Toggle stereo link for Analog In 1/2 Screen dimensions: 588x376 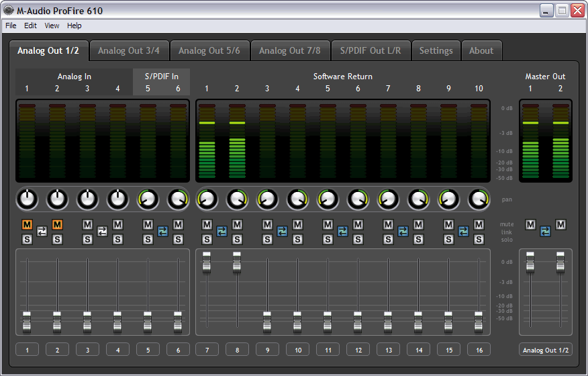click(x=42, y=232)
